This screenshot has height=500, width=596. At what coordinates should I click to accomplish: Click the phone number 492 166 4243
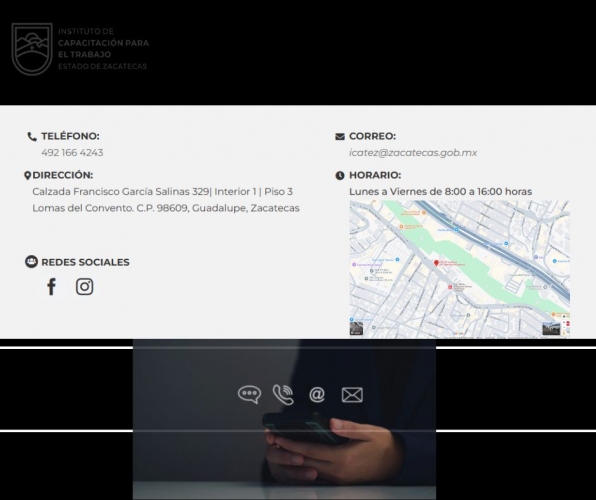pos(72,152)
